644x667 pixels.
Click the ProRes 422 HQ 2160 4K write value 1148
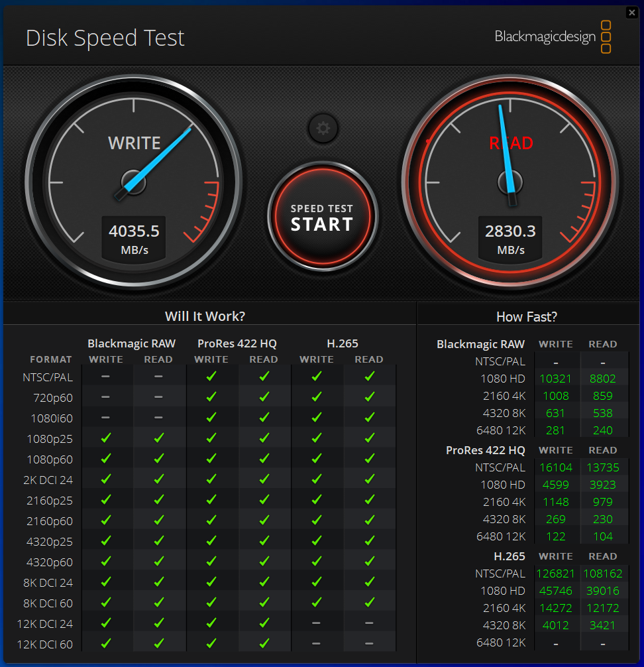pyautogui.click(x=556, y=502)
